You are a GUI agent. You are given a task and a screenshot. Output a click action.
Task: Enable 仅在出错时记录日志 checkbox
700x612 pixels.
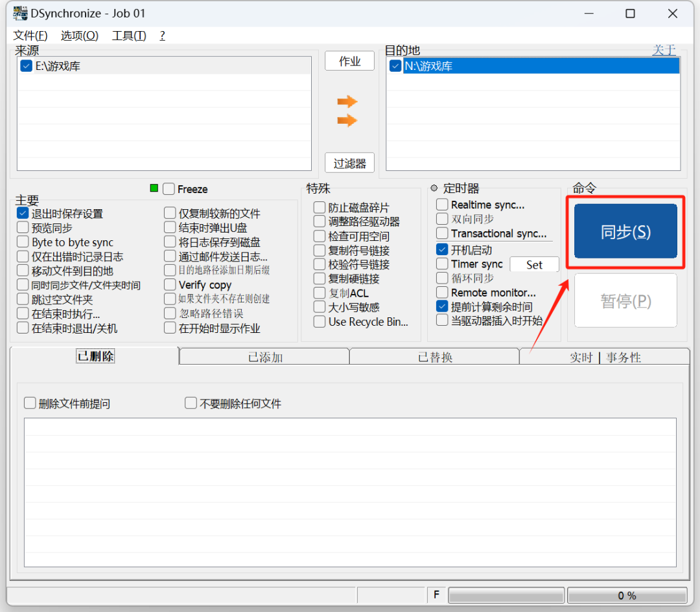tap(23, 256)
